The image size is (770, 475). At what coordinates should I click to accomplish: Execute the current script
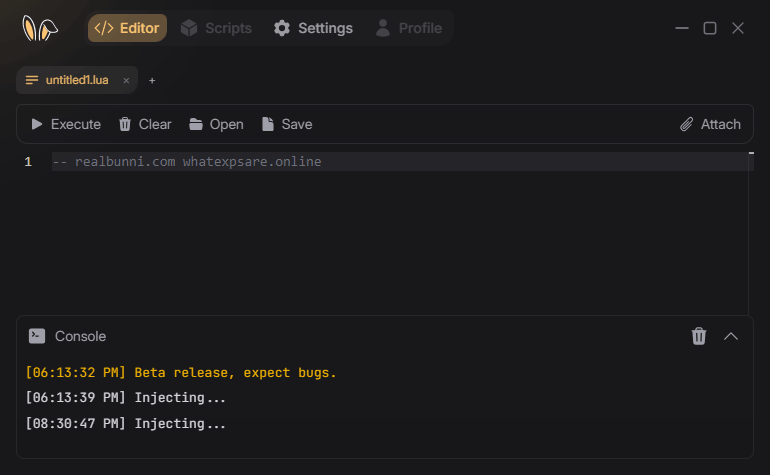point(66,124)
